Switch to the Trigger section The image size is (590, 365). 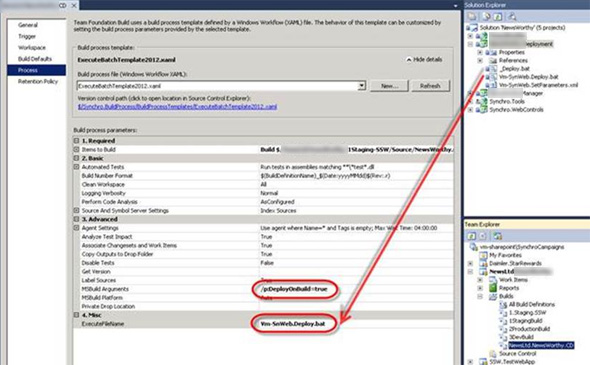point(27,36)
